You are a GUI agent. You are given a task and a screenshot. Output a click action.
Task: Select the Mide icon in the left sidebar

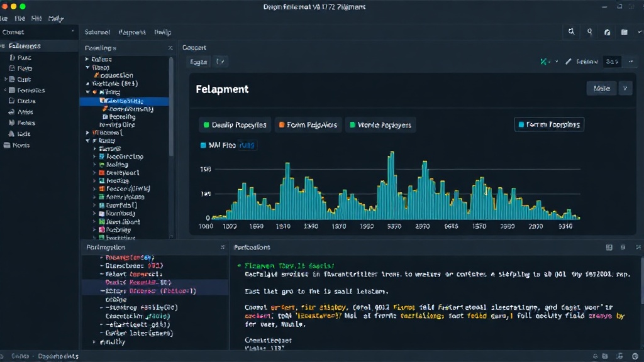(11, 112)
